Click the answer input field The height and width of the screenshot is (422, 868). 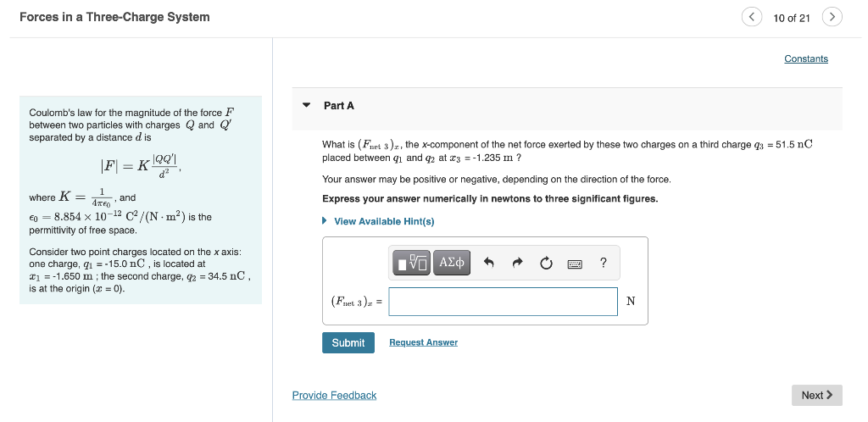[503, 302]
